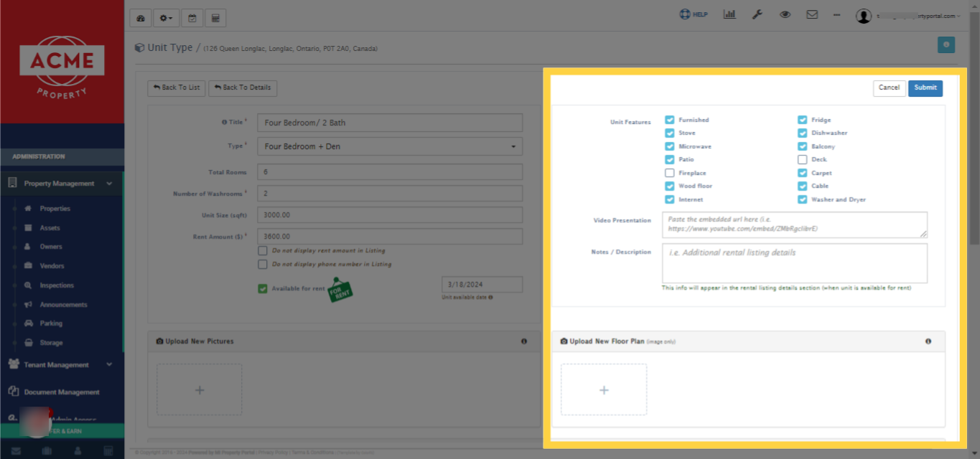Check the Deck feature checkbox
This screenshot has width=980, height=459.
pos(802,159)
